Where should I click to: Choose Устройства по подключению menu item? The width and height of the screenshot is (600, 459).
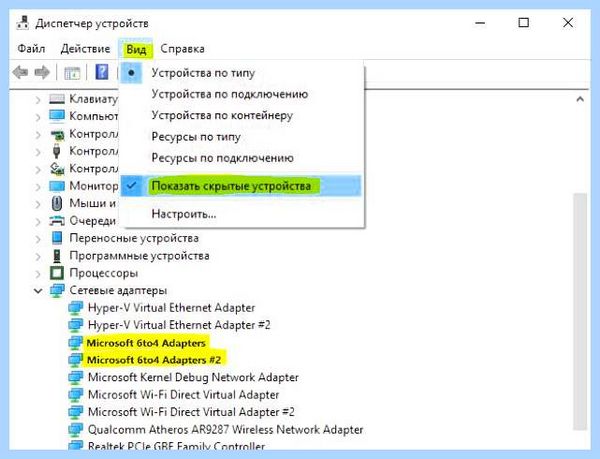[242, 94]
